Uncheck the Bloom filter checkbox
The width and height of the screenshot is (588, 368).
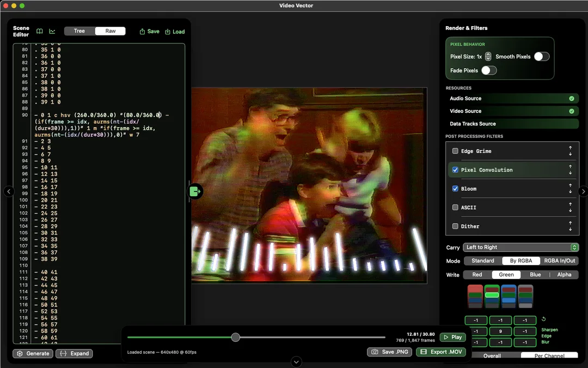pos(455,189)
